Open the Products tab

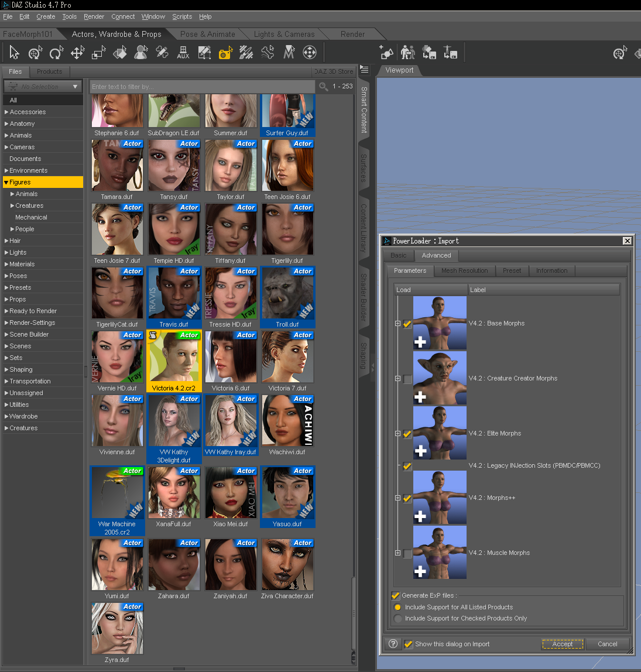point(49,71)
